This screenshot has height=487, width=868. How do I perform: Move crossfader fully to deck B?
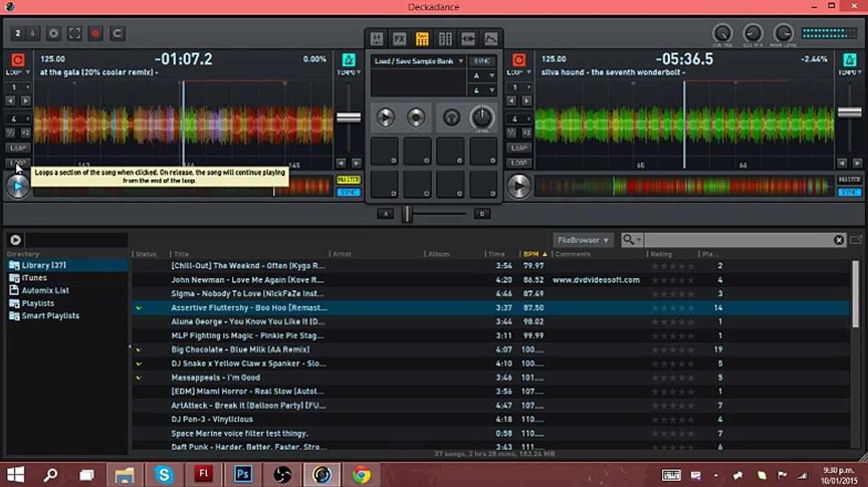click(x=482, y=214)
